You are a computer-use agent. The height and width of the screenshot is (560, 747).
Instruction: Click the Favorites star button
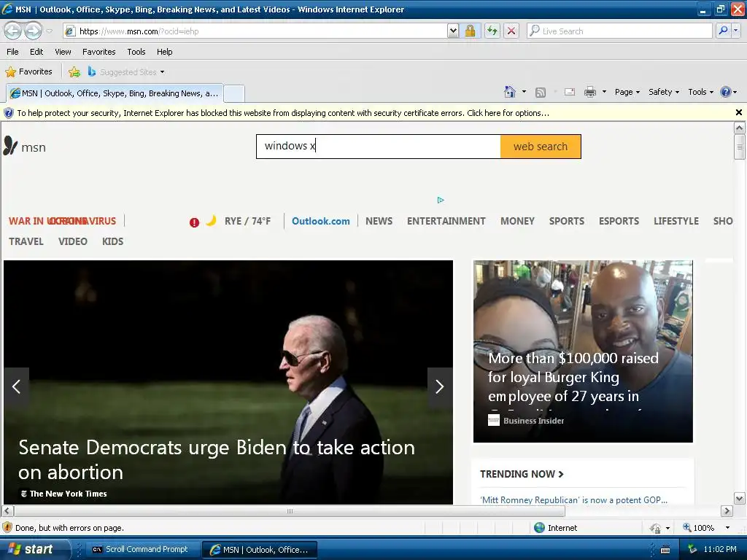28,72
